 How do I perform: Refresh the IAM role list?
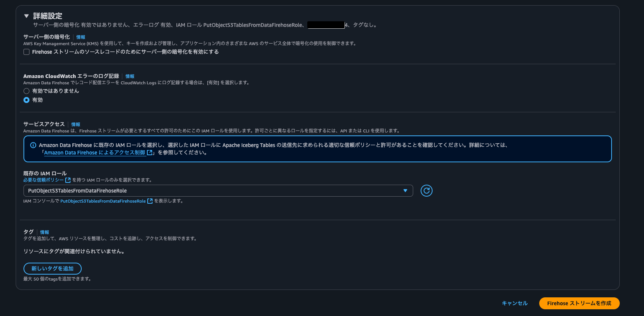427,191
